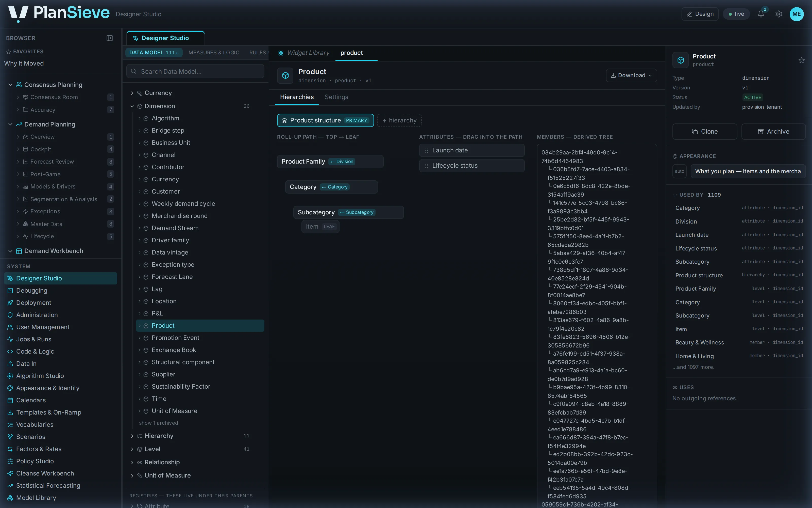Select the Promotion Event dimension
This screenshot has width=812, height=508.
pyautogui.click(x=200, y=338)
